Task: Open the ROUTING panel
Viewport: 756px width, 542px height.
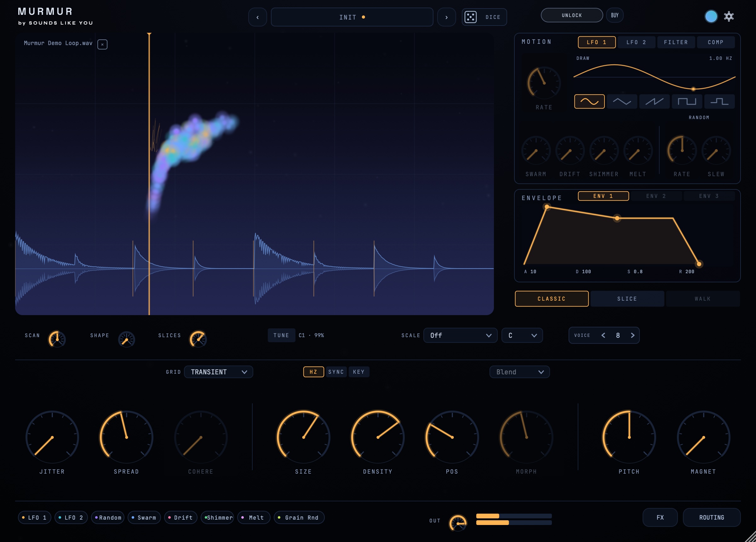Action: 712,518
